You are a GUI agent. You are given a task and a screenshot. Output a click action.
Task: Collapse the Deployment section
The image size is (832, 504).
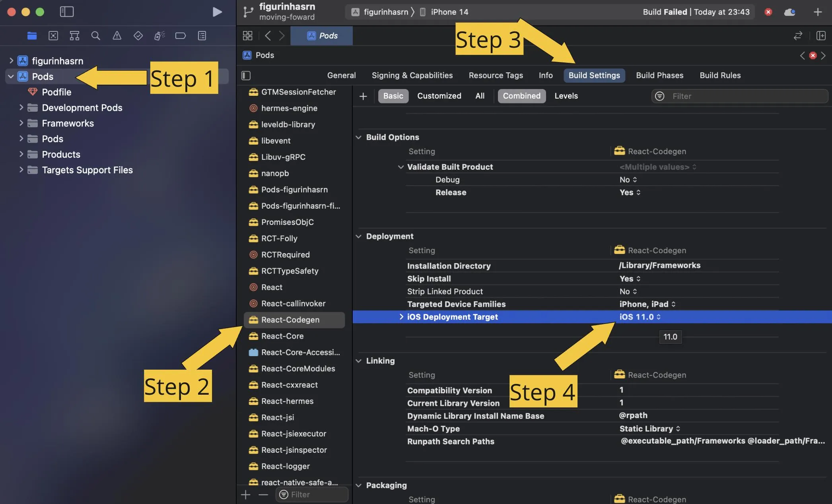358,236
